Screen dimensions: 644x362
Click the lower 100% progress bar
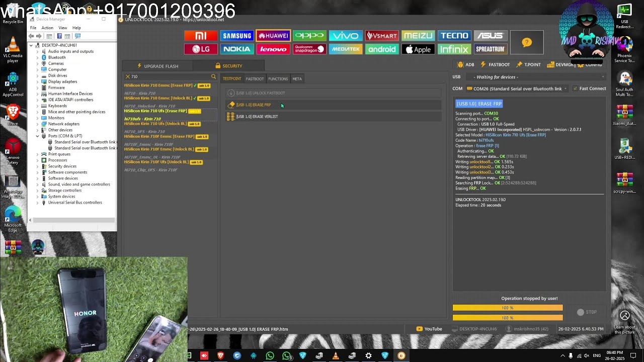(x=508, y=318)
